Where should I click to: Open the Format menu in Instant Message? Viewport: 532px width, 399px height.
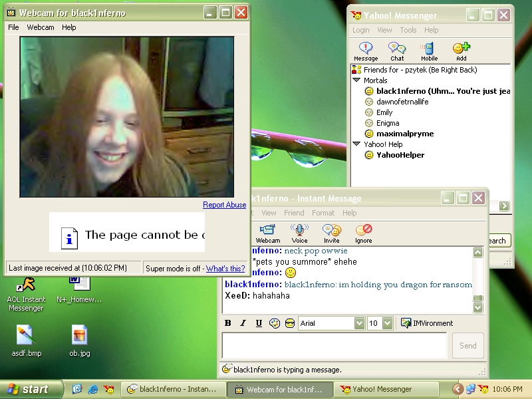(323, 213)
